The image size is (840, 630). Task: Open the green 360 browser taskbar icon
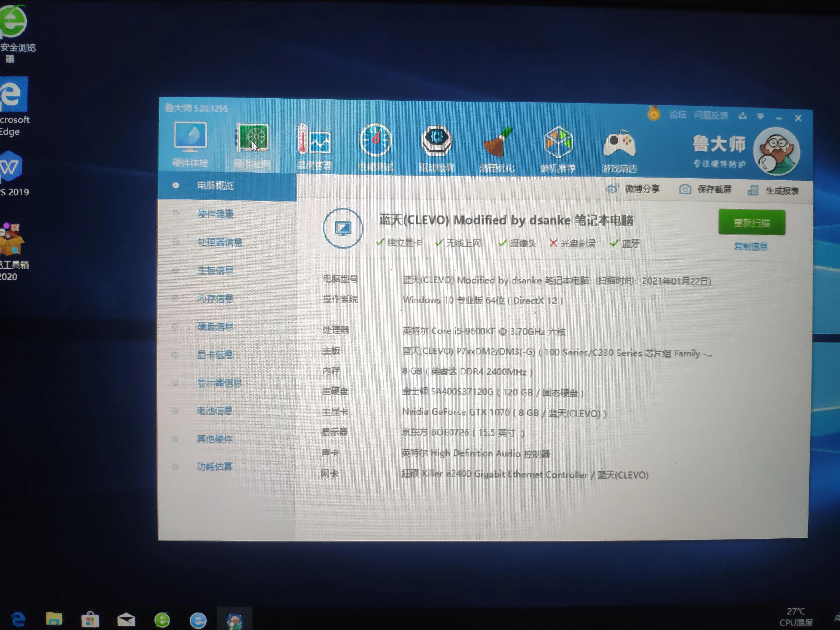point(162,620)
